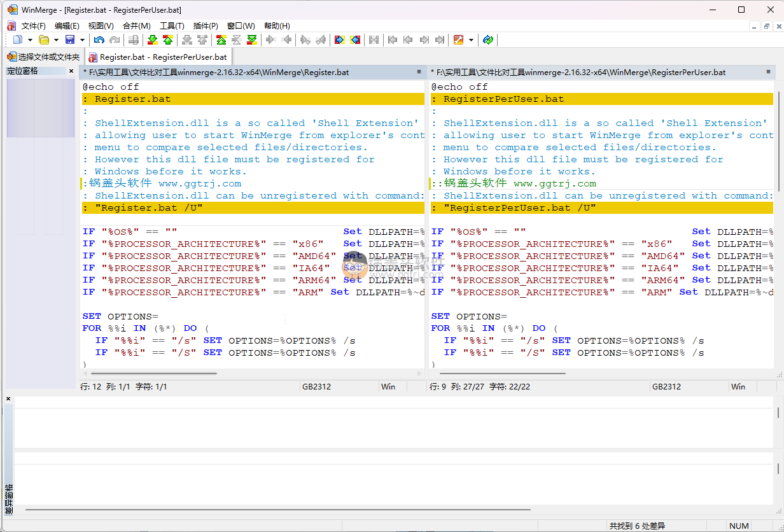Screen dimensions: 784x532
Task: Open the 帮助(H) menu
Action: 277,26
